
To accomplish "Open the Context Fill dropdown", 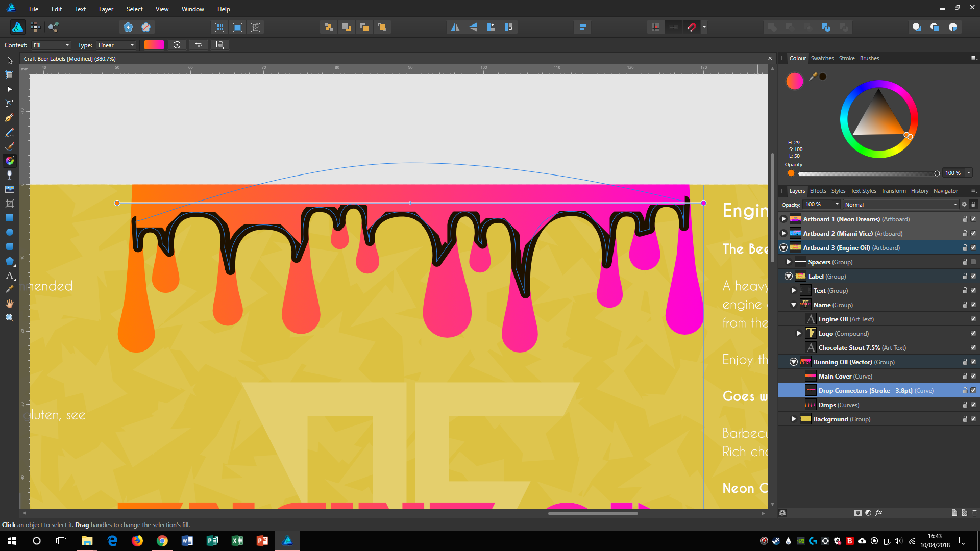I will point(51,45).
